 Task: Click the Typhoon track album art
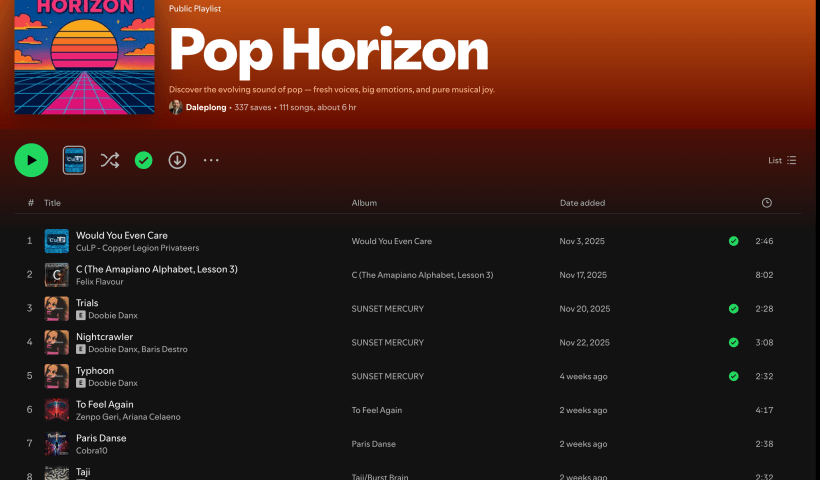tap(57, 376)
